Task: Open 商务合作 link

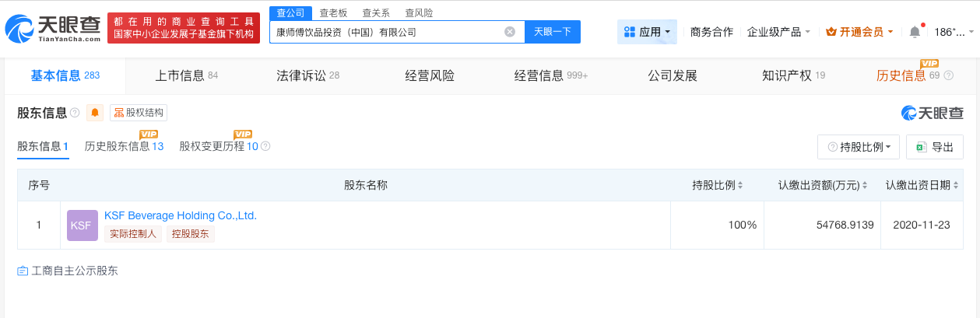Action: point(711,32)
